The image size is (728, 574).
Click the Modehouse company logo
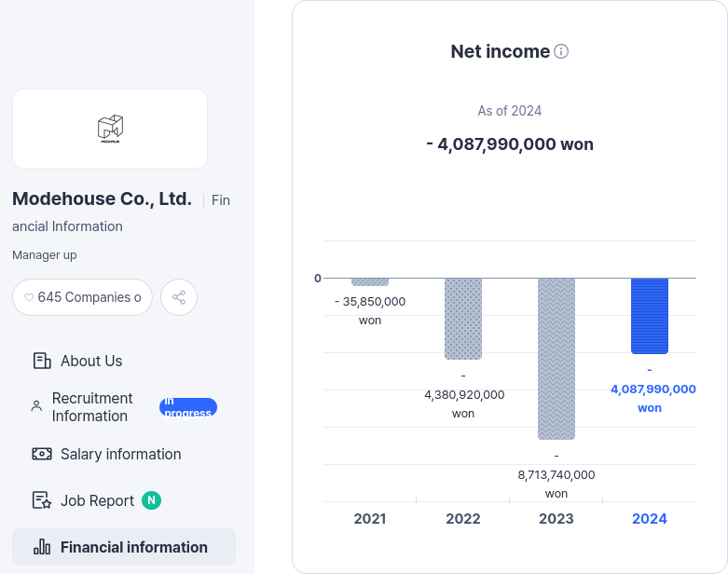pos(110,129)
